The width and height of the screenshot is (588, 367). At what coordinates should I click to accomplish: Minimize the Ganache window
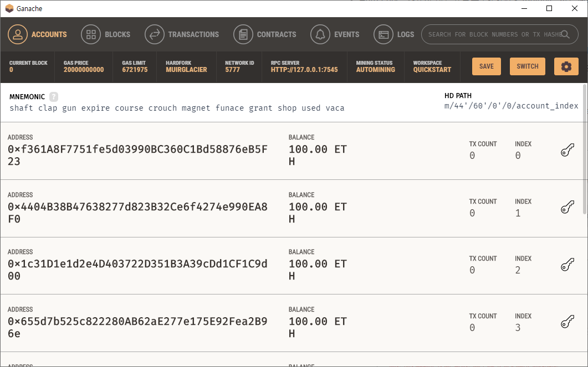(x=524, y=8)
